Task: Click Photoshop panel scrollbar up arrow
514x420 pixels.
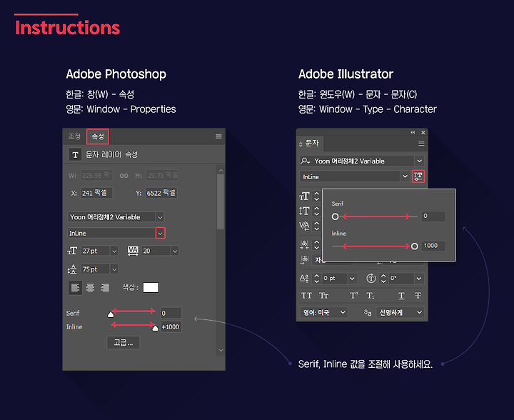Action: (x=221, y=171)
